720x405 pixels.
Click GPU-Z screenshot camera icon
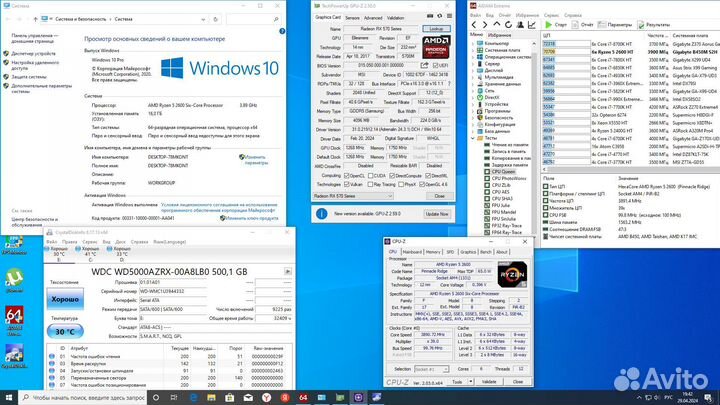click(x=430, y=16)
